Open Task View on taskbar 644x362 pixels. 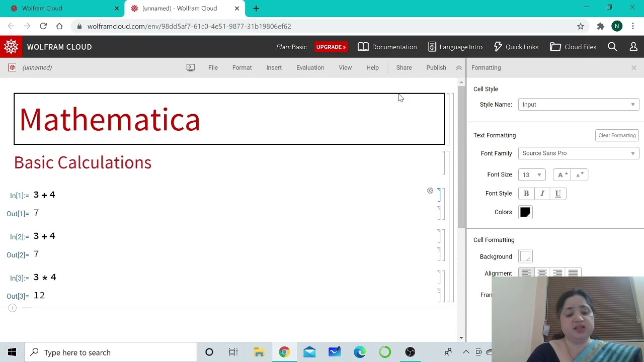(x=233, y=352)
